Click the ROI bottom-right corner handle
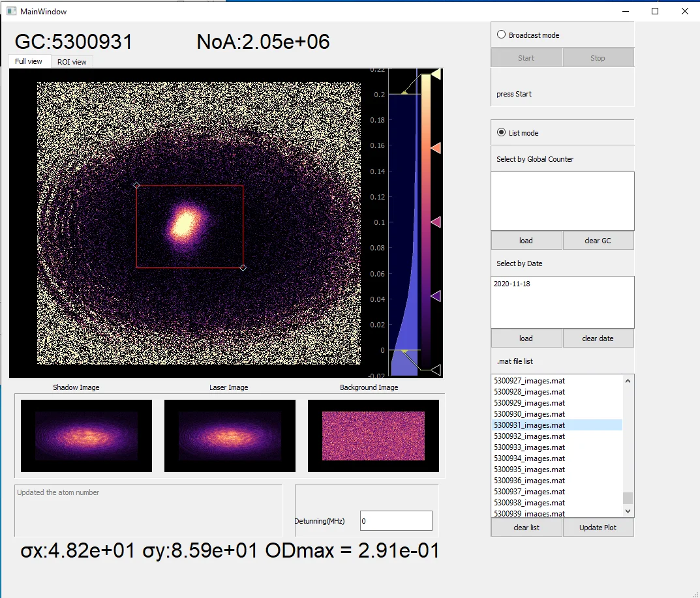Screen dimensions: 700x598 [243, 267]
